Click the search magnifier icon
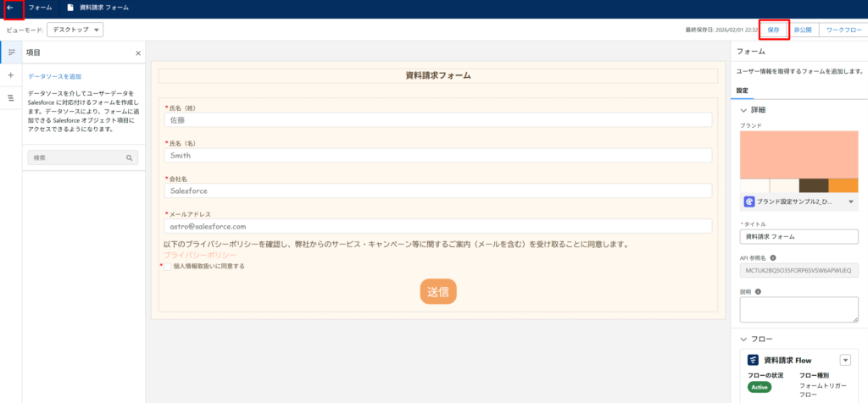 [129, 157]
